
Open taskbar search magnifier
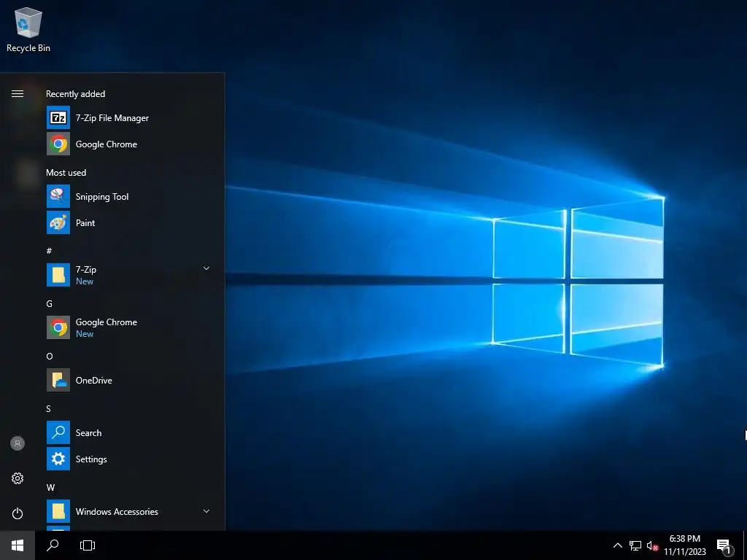pyautogui.click(x=53, y=545)
